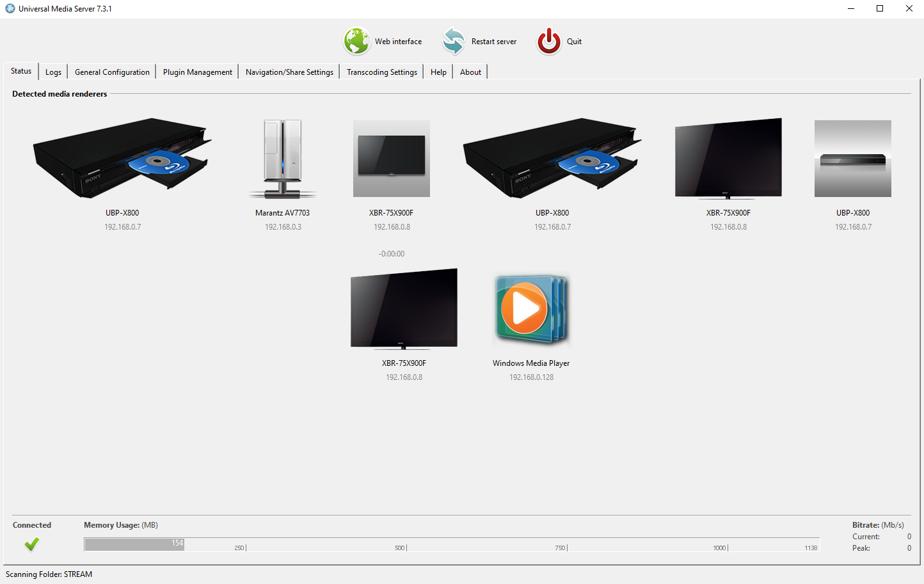Switch to the Status tab

(x=21, y=71)
